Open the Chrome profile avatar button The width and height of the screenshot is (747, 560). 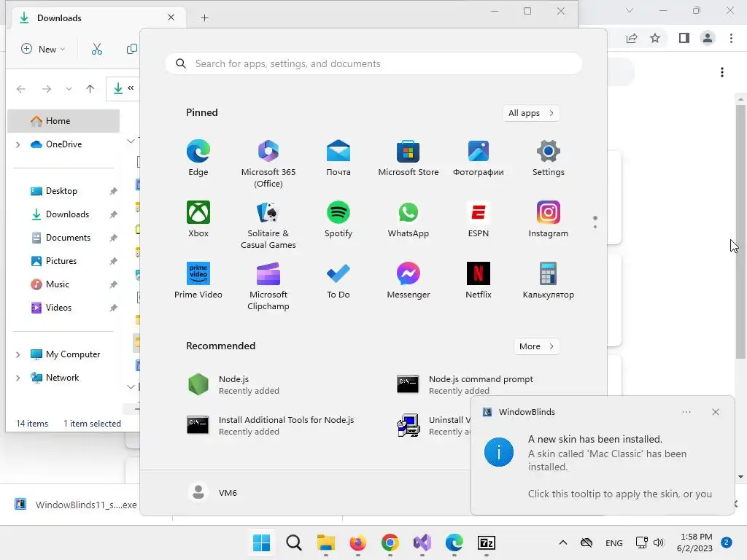coord(708,38)
